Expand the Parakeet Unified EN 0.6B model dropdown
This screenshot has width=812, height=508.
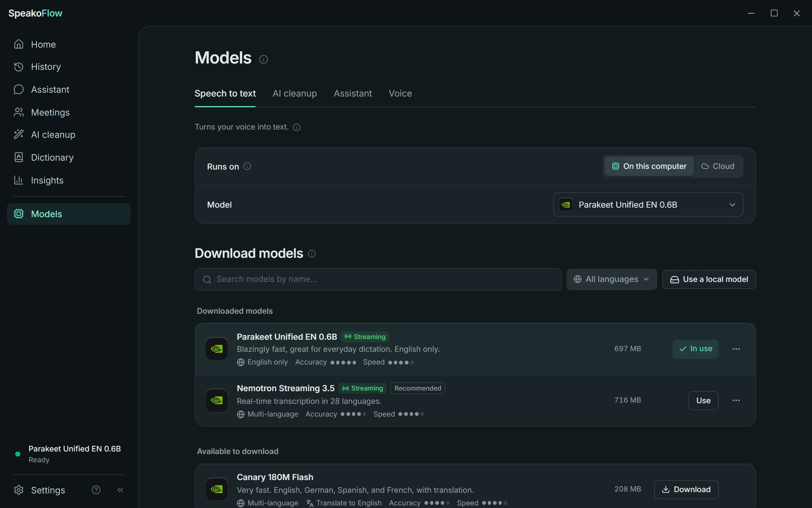648,204
